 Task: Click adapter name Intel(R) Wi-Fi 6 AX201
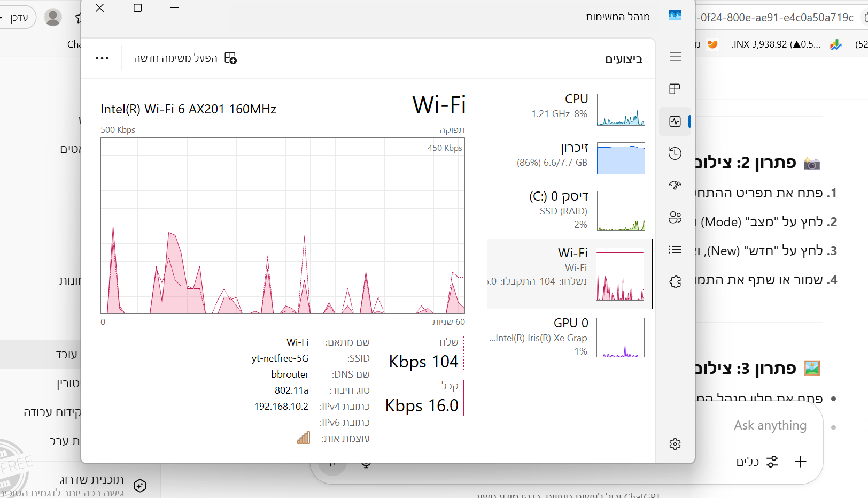pyautogui.click(x=188, y=109)
